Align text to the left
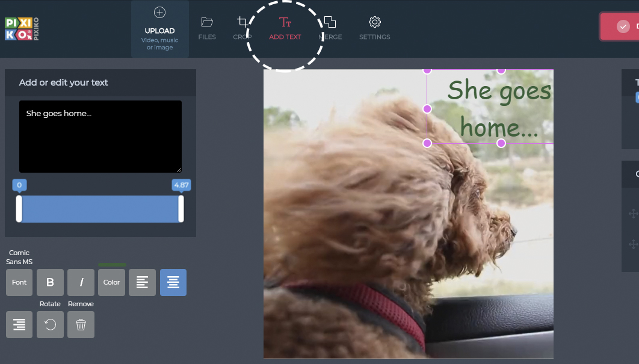Viewport: 639px width, 364px height. point(142,282)
